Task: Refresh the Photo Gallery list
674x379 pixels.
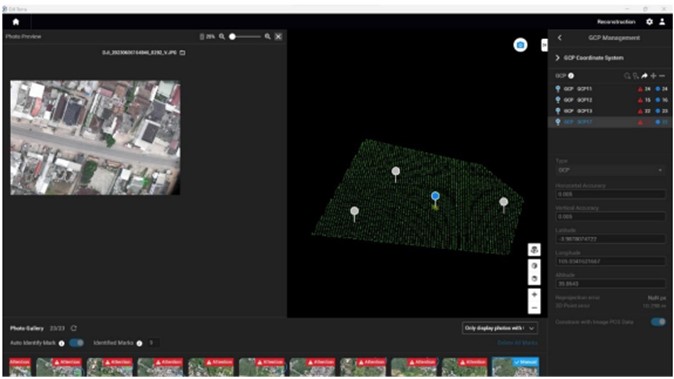Action: click(x=74, y=328)
